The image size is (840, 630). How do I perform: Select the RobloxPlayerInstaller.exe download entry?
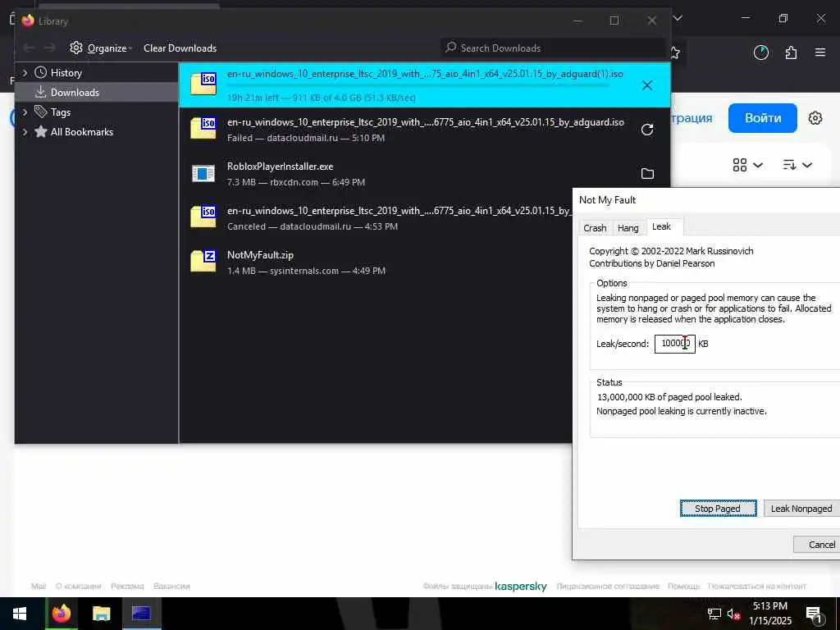424,174
